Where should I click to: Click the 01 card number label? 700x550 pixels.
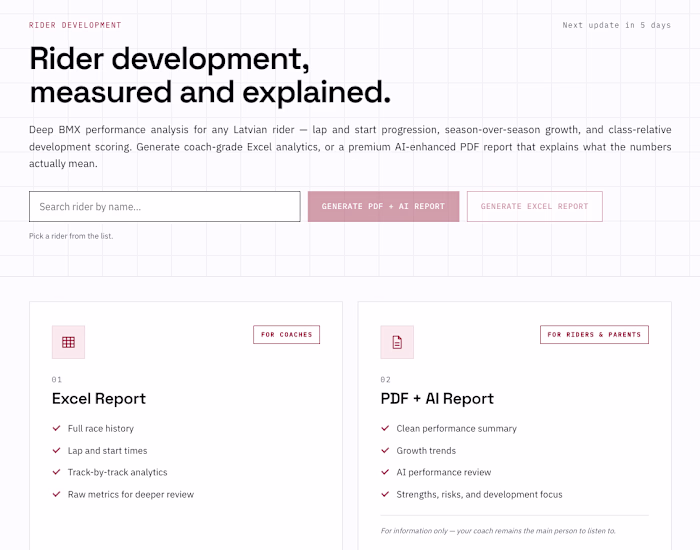pyautogui.click(x=57, y=379)
